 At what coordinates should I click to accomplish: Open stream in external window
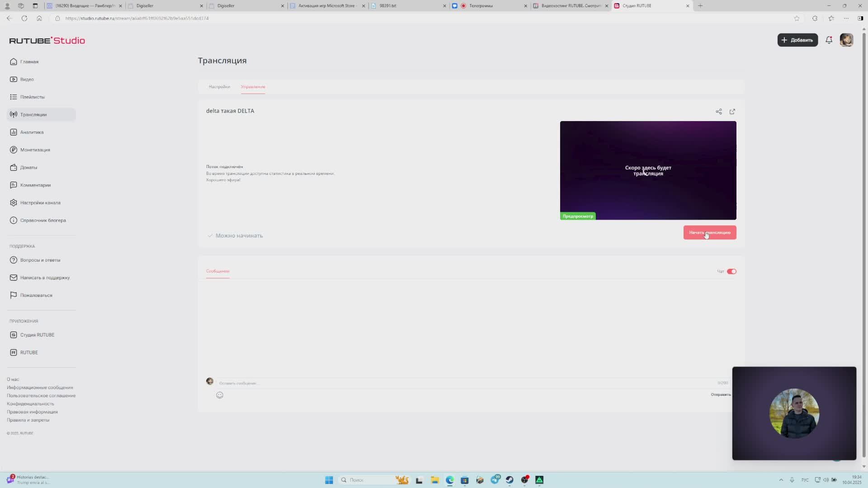tap(732, 111)
